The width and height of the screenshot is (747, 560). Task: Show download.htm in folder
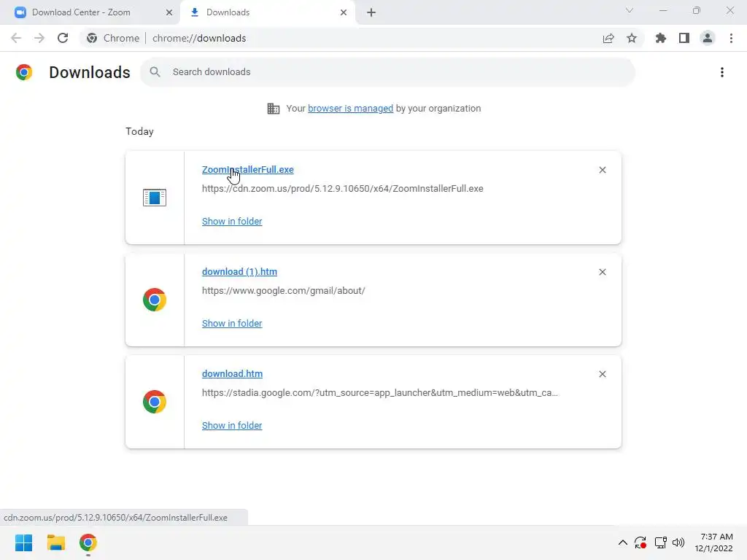click(x=232, y=426)
